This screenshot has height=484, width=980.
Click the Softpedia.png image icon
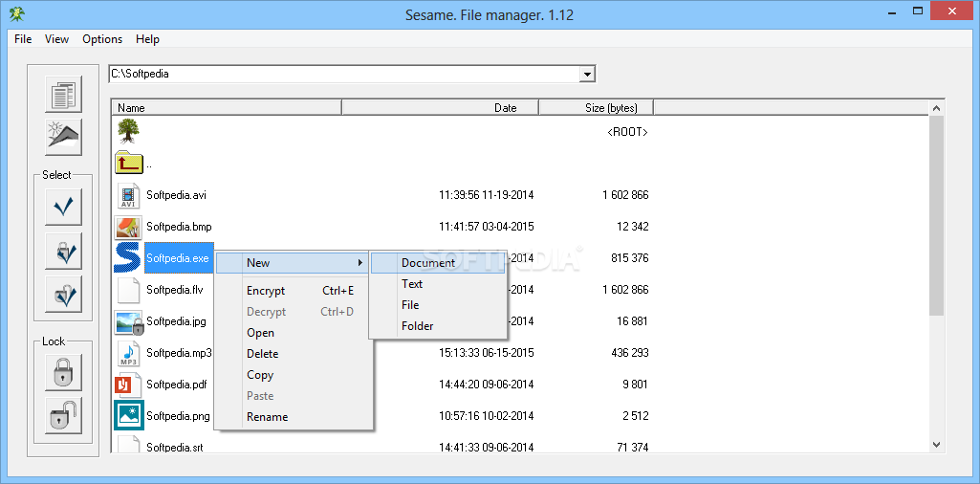(x=129, y=415)
